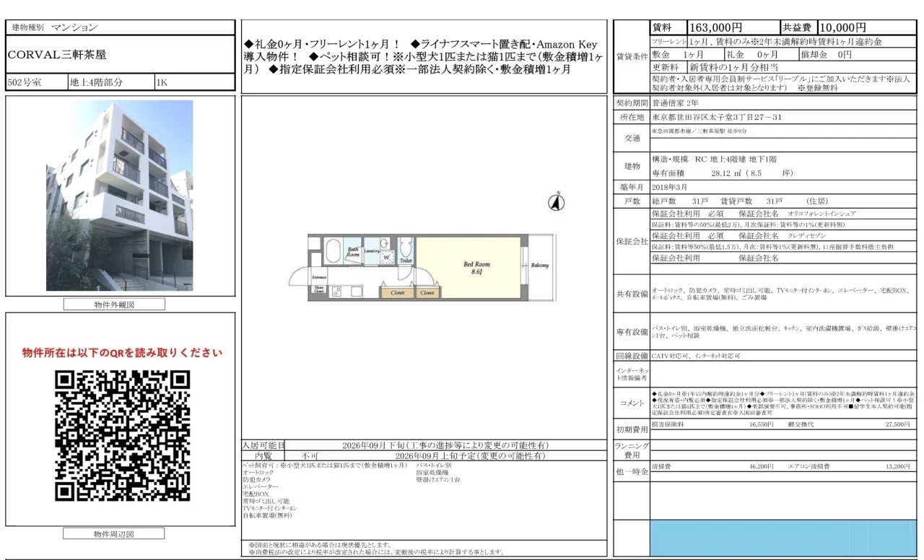Select the '交通' row header
The image size is (924, 560).
632,138
